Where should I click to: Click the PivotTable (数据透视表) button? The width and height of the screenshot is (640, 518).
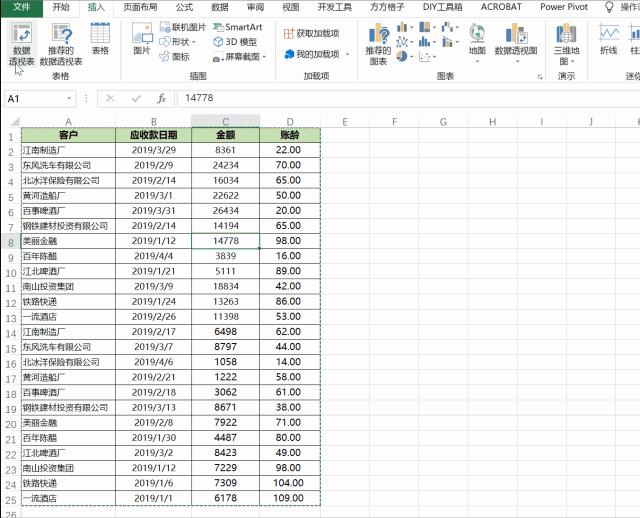point(21,44)
